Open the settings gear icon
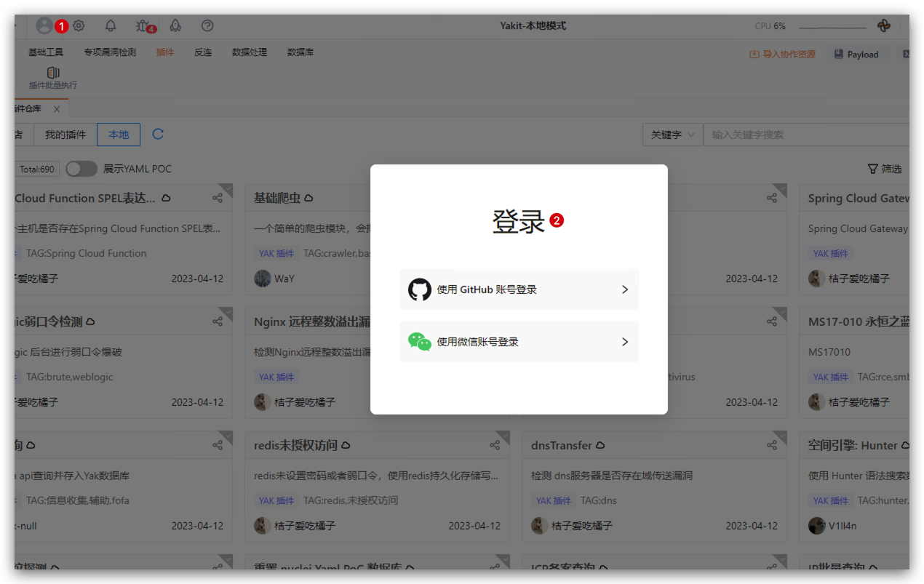This screenshot has height=584, width=924. (x=79, y=25)
